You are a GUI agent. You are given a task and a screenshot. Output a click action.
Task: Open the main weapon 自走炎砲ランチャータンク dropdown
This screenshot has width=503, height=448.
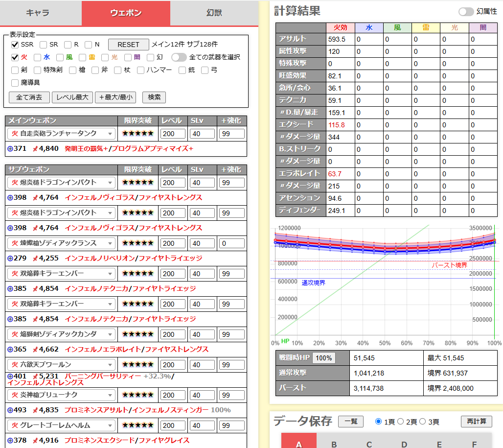coord(61,134)
